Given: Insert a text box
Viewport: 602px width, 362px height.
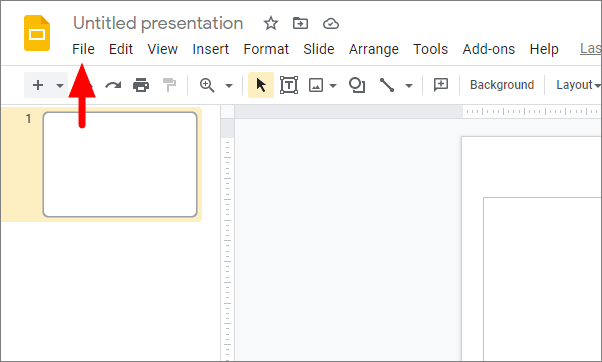Looking at the screenshot, I should point(289,85).
